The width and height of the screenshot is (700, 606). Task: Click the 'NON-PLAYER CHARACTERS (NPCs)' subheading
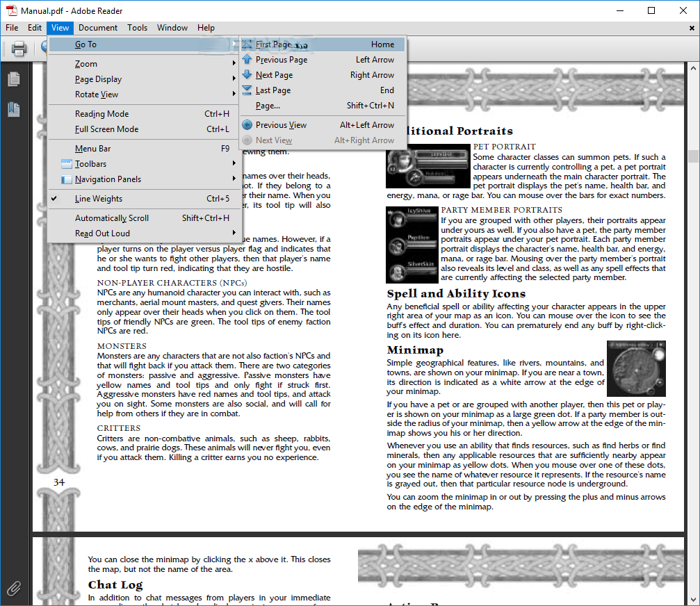pyautogui.click(x=172, y=283)
